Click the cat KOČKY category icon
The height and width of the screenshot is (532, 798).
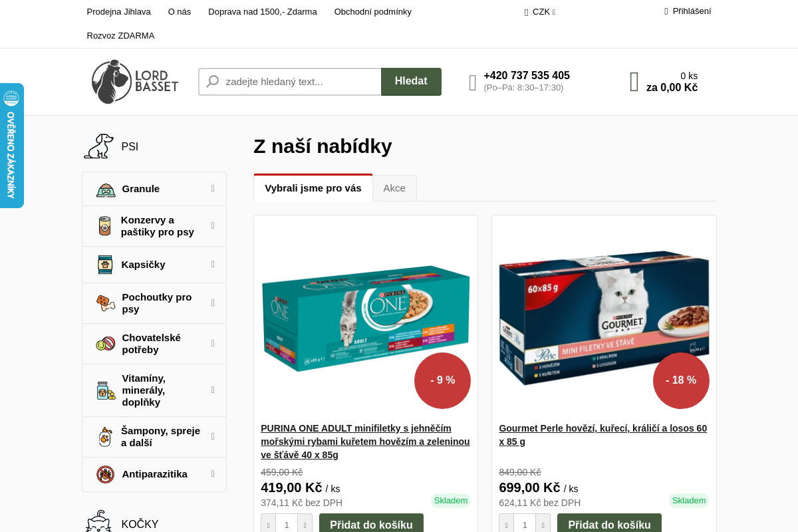(98, 522)
